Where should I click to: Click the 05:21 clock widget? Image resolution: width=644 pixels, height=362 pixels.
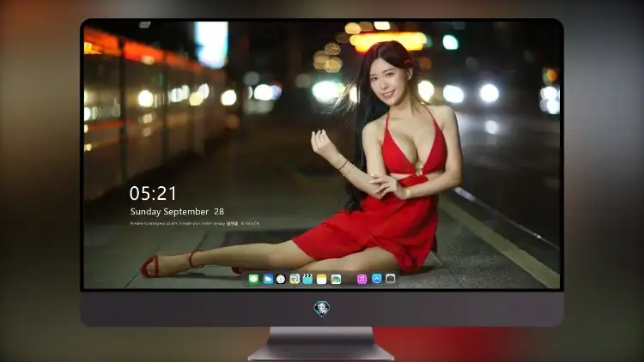153,193
